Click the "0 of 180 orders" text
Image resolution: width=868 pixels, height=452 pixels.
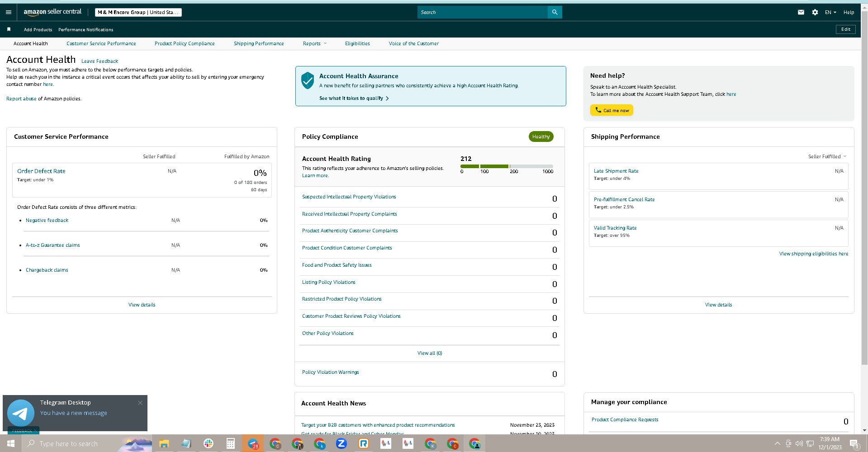[x=251, y=183]
